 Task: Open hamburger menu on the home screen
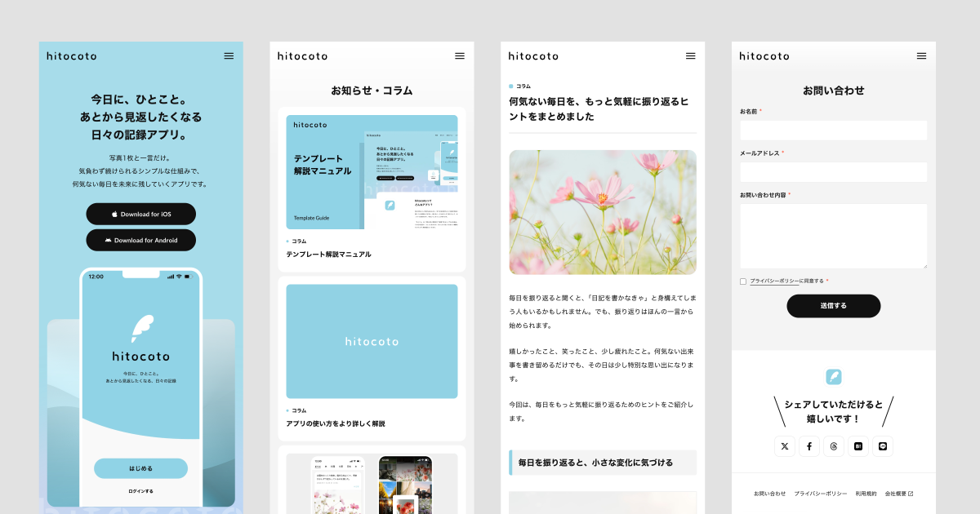(229, 55)
